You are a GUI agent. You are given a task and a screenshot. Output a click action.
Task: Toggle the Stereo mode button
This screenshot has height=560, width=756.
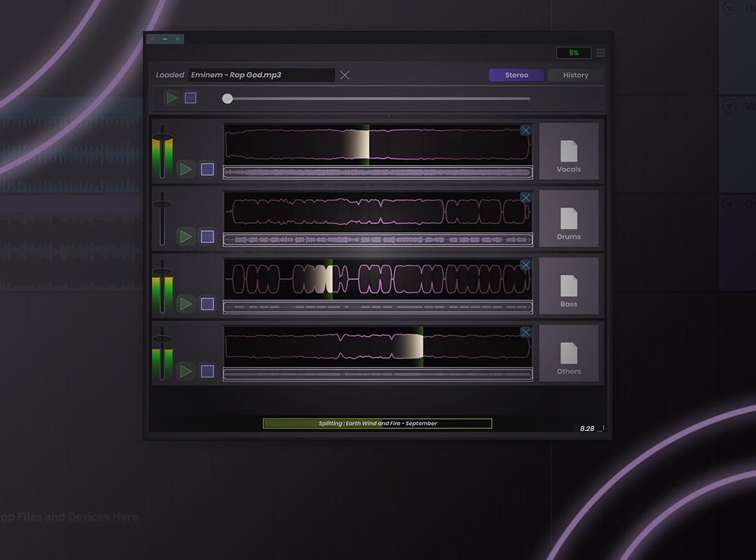[x=516, y=75]
